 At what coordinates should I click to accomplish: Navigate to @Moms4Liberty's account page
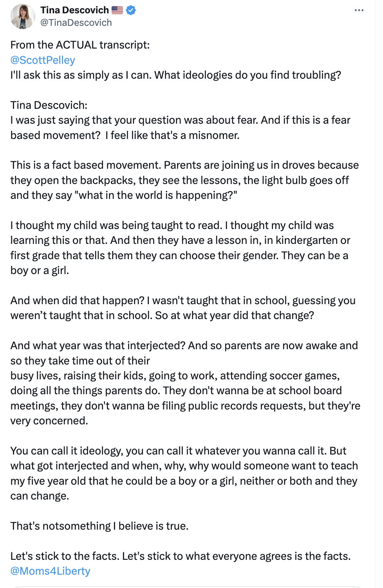pos(50,571)
